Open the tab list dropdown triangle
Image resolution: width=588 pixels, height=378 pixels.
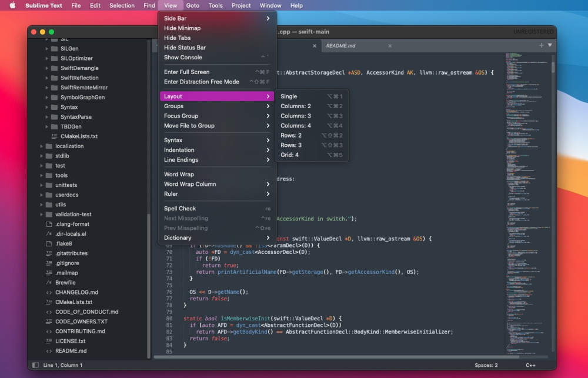[x=550, y=45]
